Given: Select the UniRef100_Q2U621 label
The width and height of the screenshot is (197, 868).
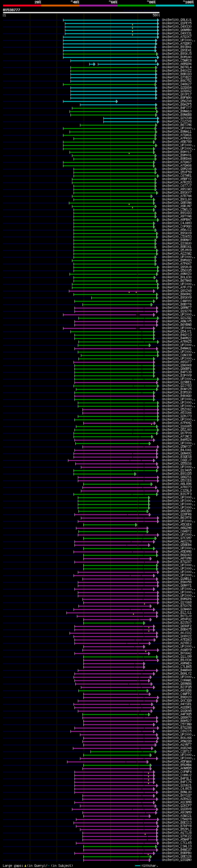Looking at the screenshot, I should [176, 785].
